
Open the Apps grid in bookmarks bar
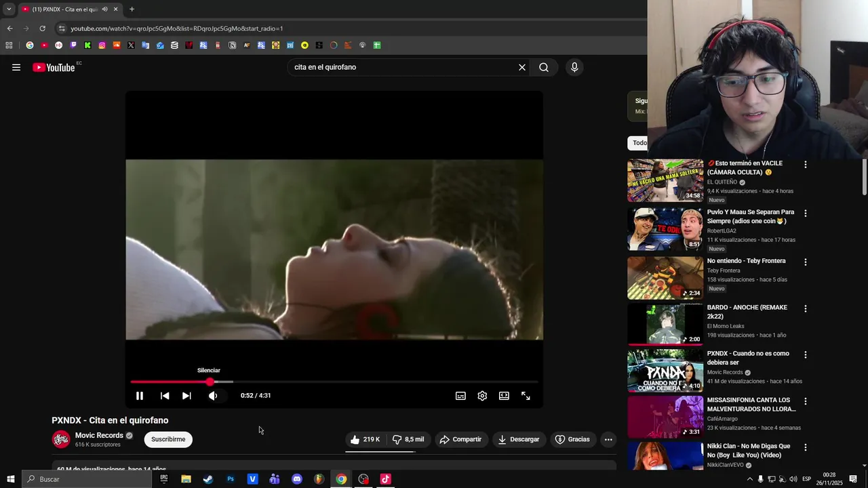coord(9,45)
